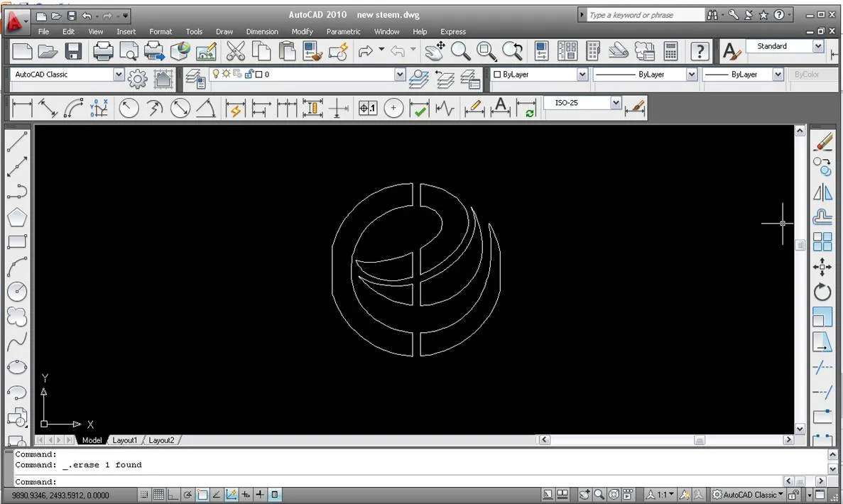Screen dimensions: 843x504
Task: Select the Mirror modify tool
Action: (822, 192)
